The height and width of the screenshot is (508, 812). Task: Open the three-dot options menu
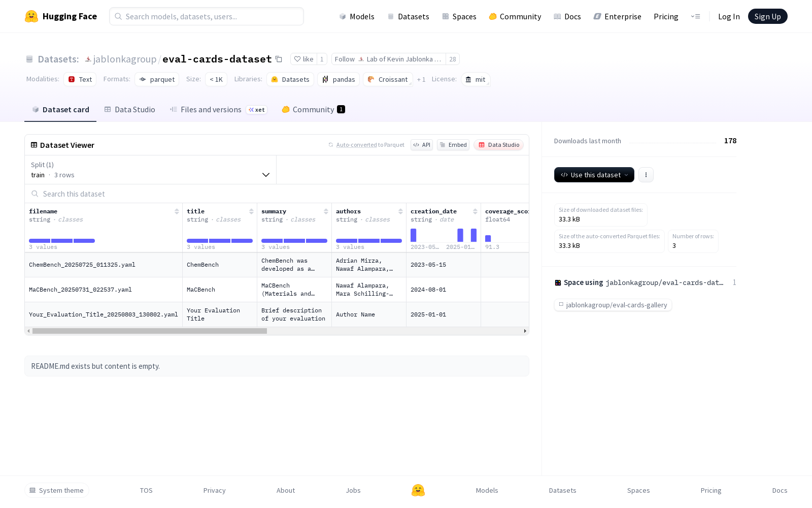[646, 175]
